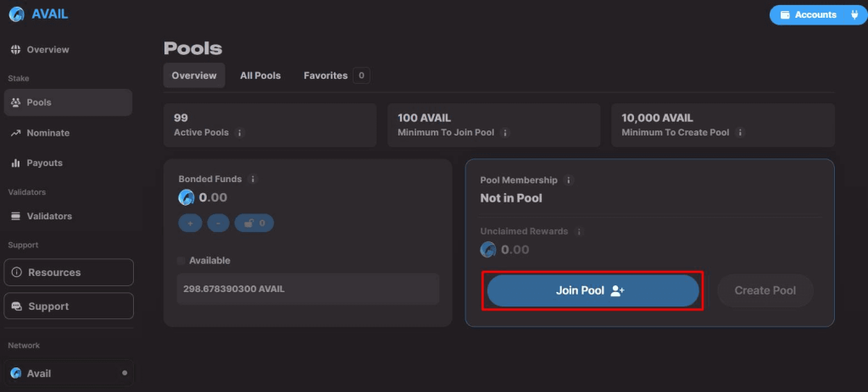The width and height of the screenshot is (868, 392).
Task: Go to the Nominate page
Action: (68, 133)
